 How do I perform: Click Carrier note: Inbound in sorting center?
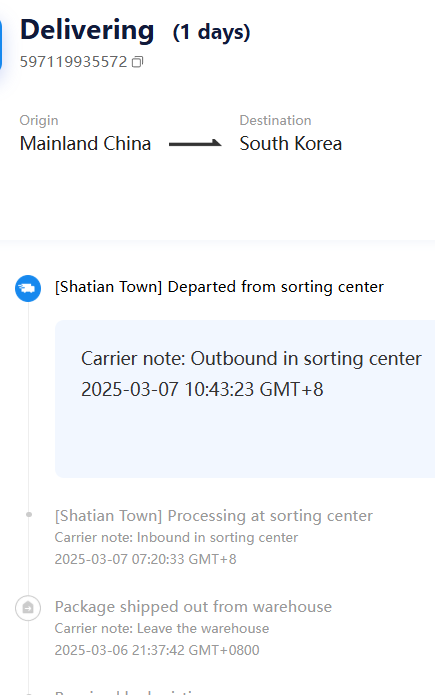(176, 538)
